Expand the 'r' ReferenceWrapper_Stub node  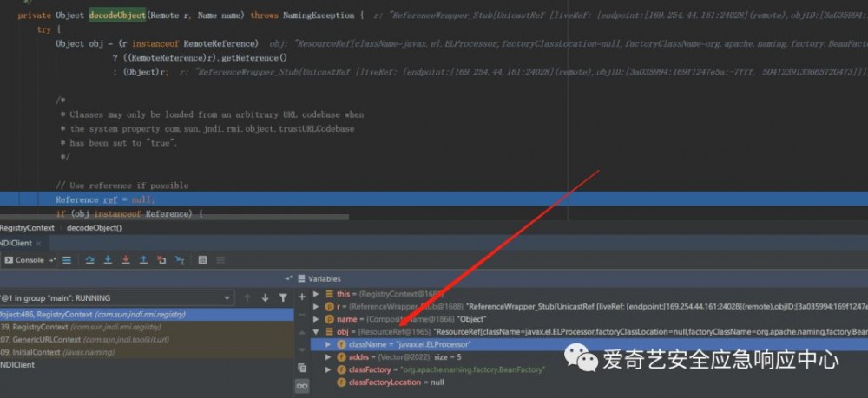316,306
